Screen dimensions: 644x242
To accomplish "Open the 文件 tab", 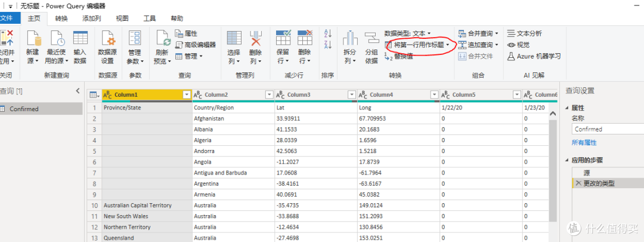I will click(6, 18).
